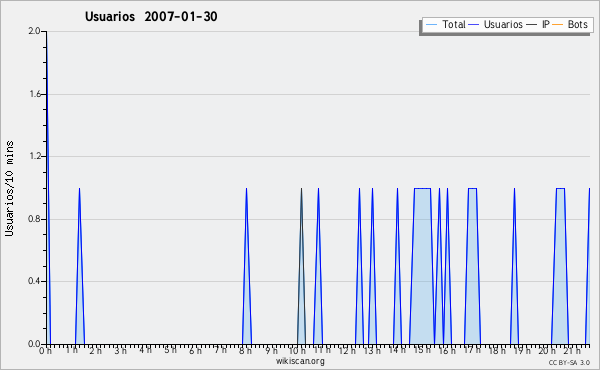Click the 11 h x-axis label

(322, 350)
